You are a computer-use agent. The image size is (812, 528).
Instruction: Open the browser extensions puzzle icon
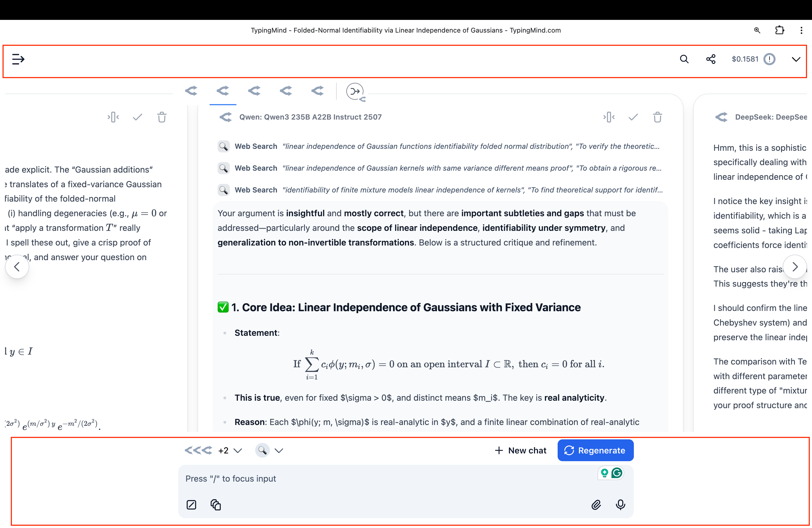point(780,30)
